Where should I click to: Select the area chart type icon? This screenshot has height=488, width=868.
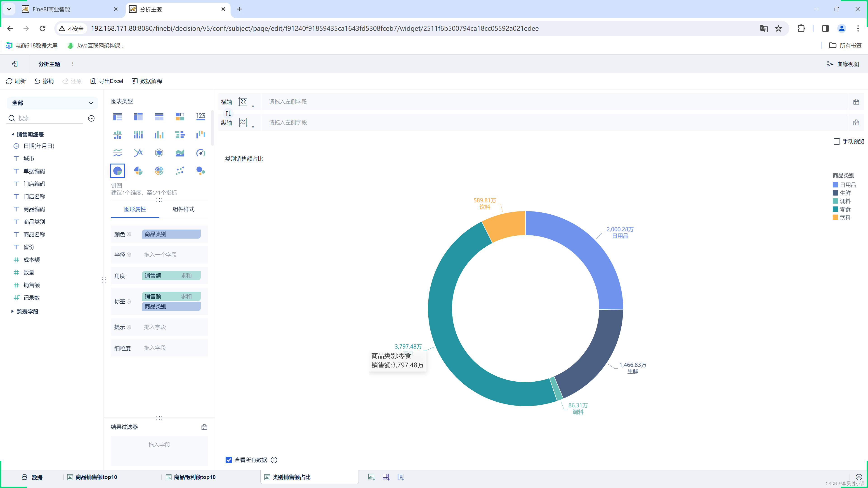(x=180, y=153)
